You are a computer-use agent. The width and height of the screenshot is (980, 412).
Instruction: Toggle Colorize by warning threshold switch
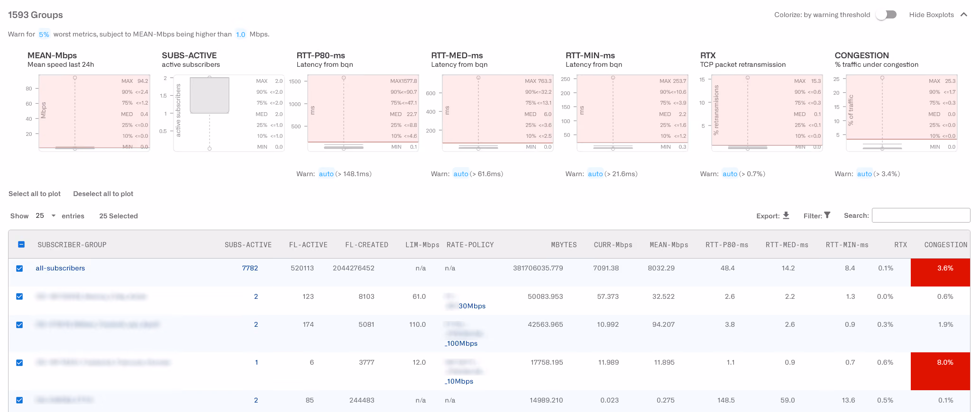coord(887,15)
